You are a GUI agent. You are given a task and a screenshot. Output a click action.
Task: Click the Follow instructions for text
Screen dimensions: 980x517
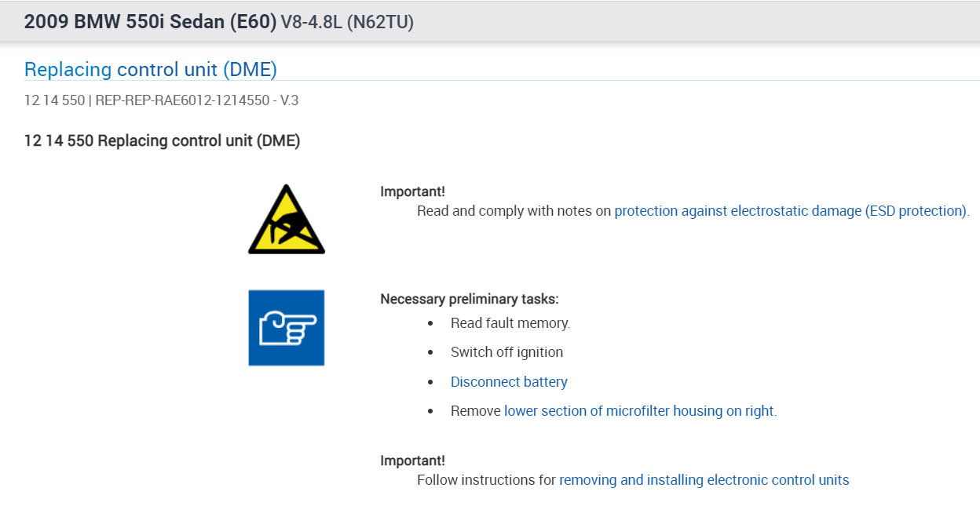click(x=486, y=480)
